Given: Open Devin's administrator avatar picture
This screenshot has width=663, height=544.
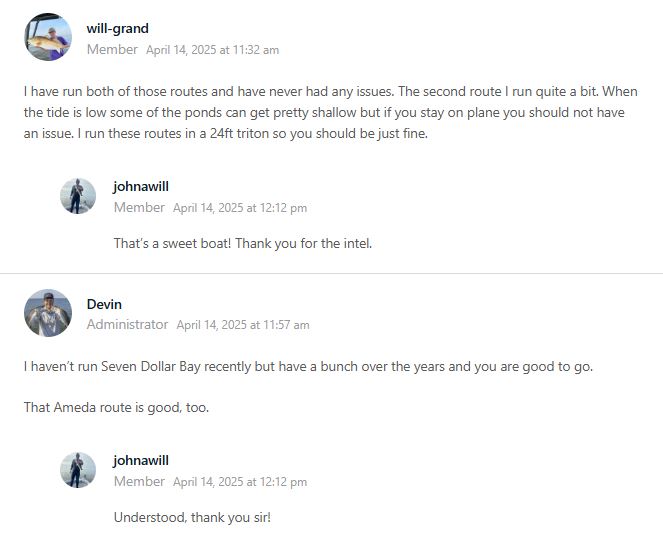Looking at the screenshot, I should click(x=48, y=313).
